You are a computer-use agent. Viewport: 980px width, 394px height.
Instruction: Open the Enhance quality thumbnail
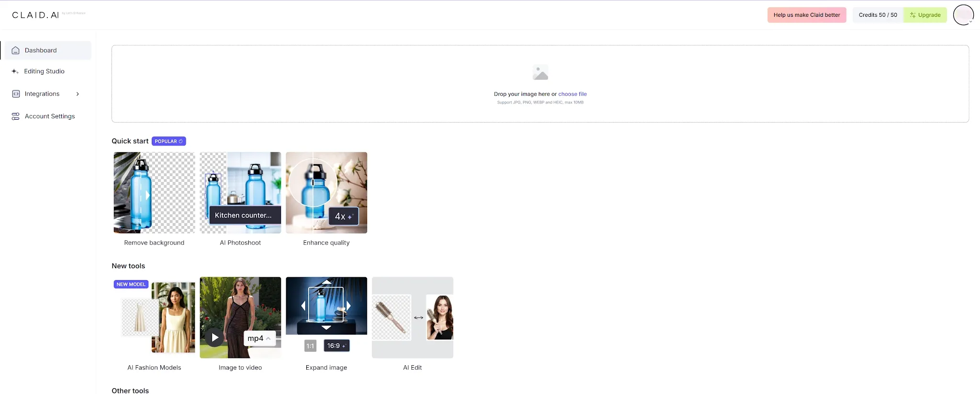326,193
